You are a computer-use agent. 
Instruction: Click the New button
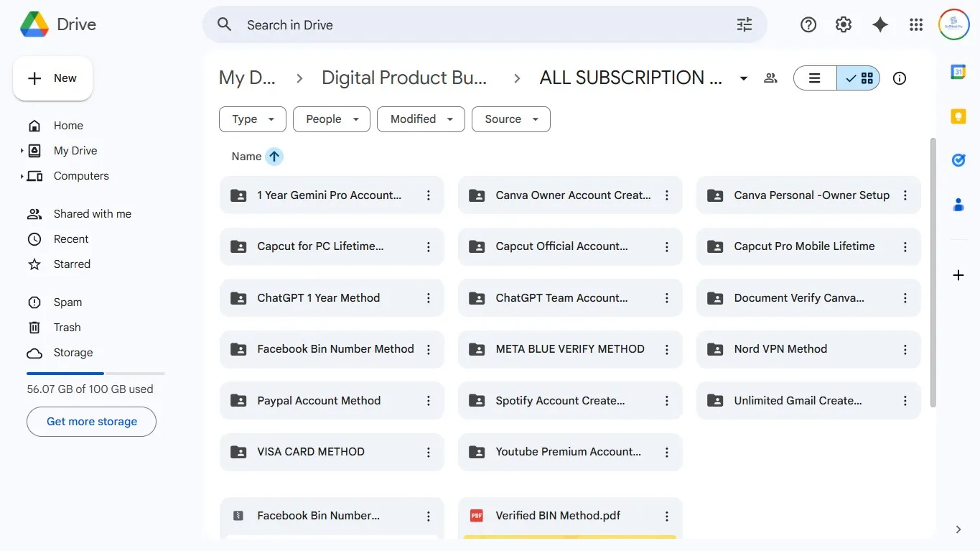coord(52,78)
